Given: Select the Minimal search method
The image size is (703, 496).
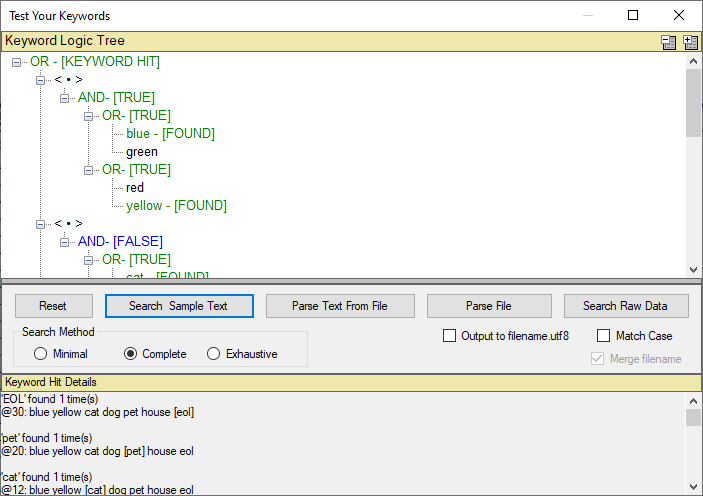Looking at the screenshot, I should click(41, 354).
